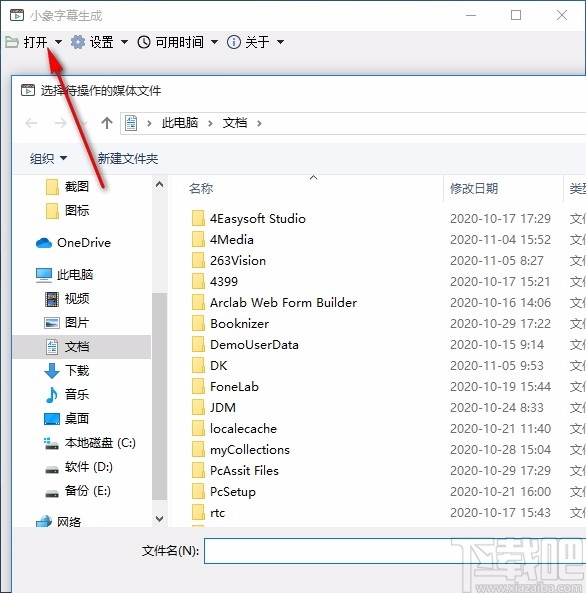
Task: Click the 可用时间 clock icon
Action: [x=144, y=42]
